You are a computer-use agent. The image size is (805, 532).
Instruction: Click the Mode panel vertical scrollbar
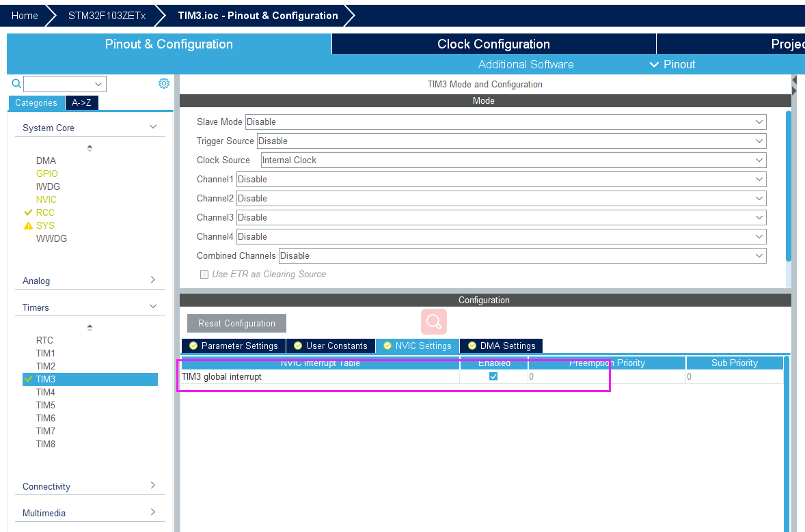[789, 186]
